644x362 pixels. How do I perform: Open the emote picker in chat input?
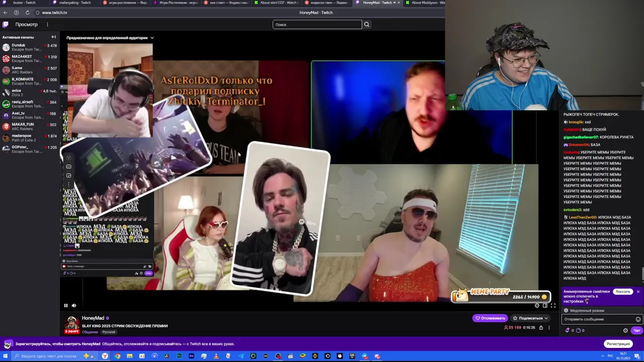click(638, 319)
